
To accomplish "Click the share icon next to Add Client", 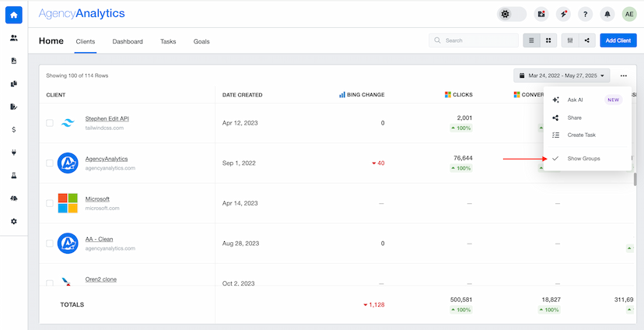I will pyautogui.click(x=587, y=40).
